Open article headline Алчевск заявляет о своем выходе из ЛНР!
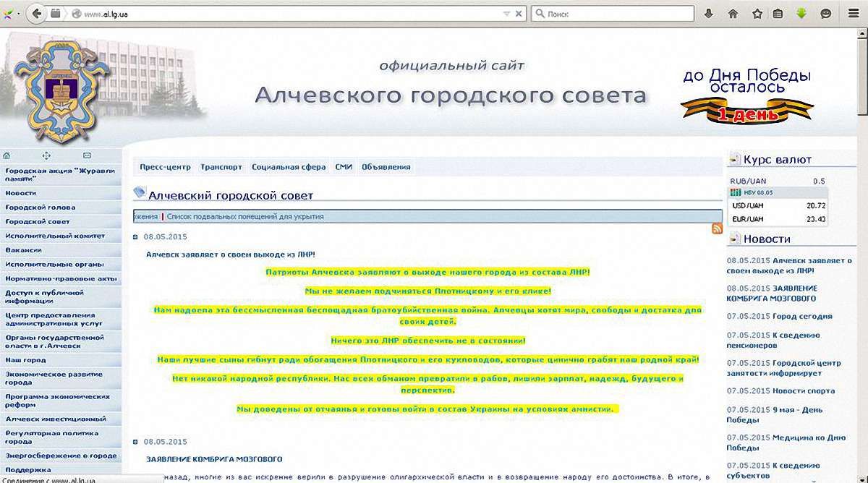The width and height of the screenshot is (868, 483). pyautogui.click(x=230, y=255)
